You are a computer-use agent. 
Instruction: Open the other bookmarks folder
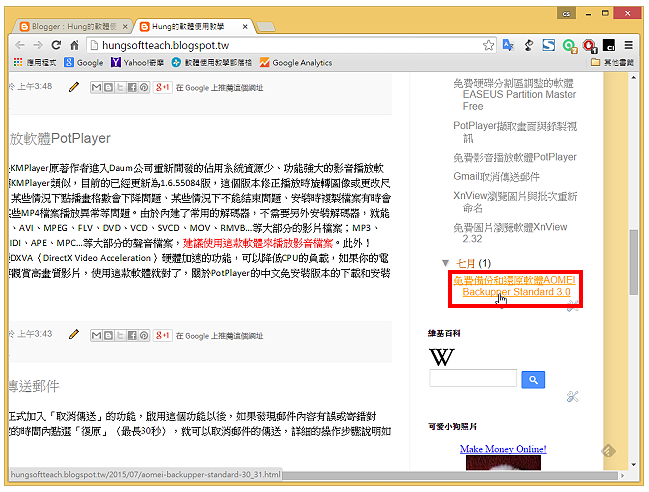612,62
